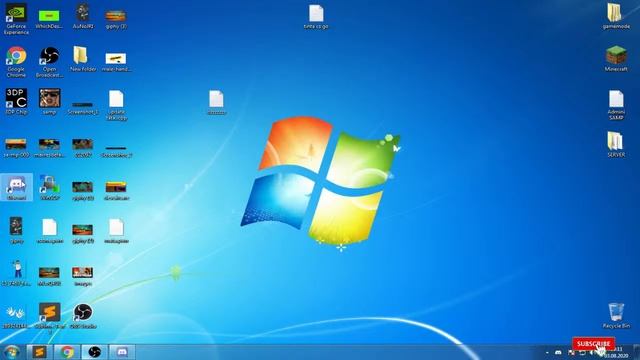Screen dimensions: 640x360
Task: Show hidden system tray icons arrow
Action: tap(547, 352)
